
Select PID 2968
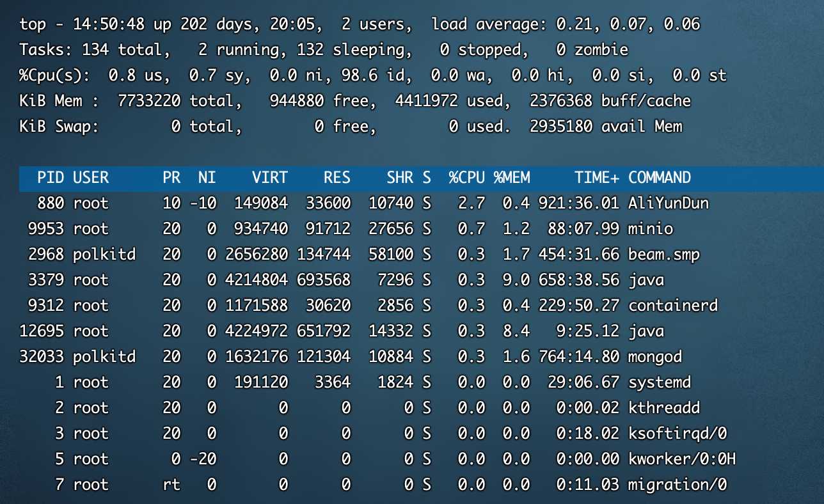tap(46, 255)
